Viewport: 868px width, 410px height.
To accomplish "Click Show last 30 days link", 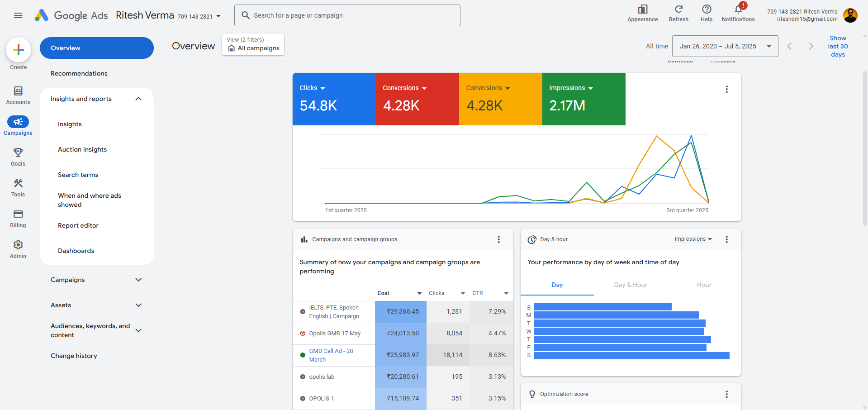I will coord(838,46).
